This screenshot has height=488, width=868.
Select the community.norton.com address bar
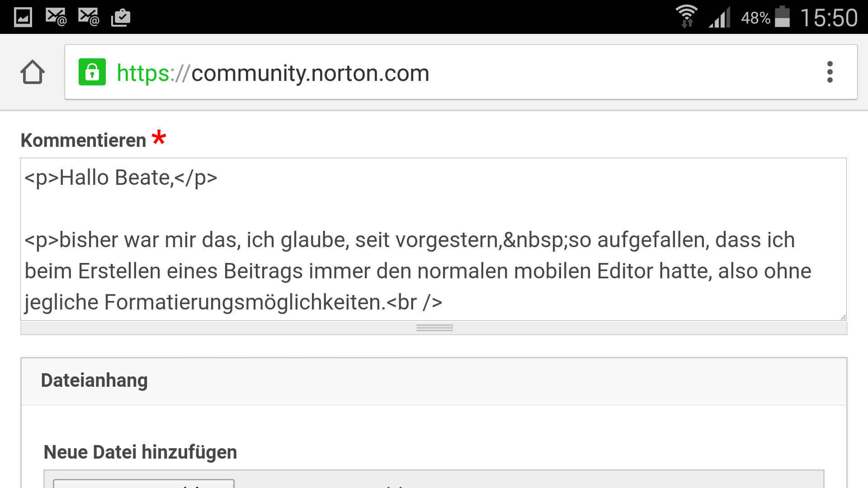(x=461, y=72)
